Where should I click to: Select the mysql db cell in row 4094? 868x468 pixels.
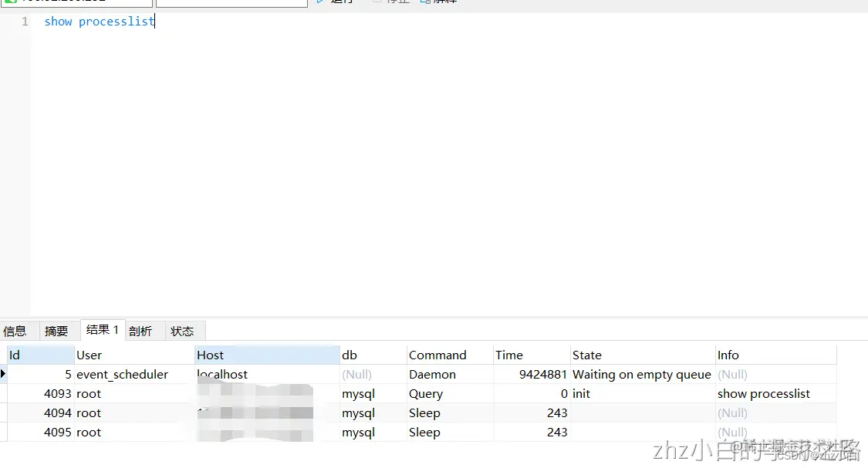coord(373,412)
